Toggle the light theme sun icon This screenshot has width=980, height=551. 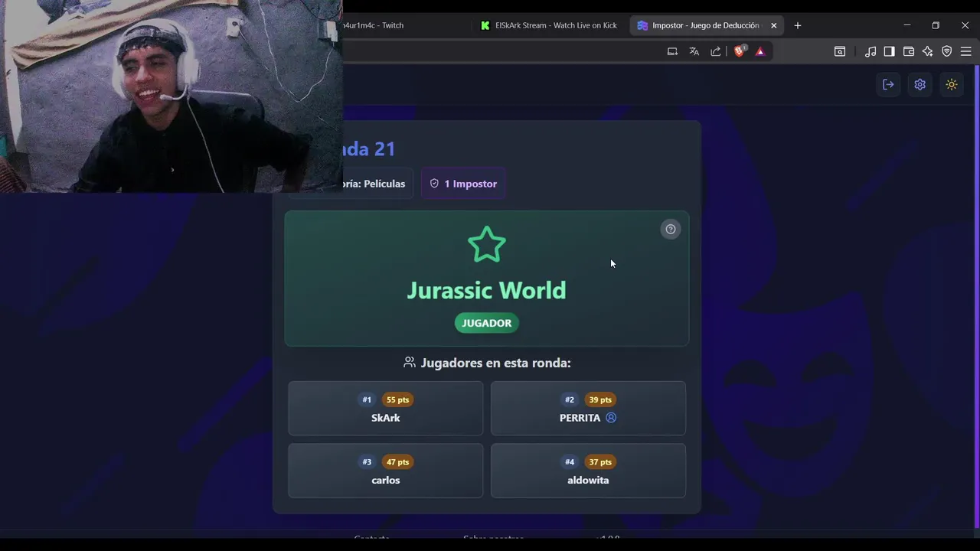952,84
